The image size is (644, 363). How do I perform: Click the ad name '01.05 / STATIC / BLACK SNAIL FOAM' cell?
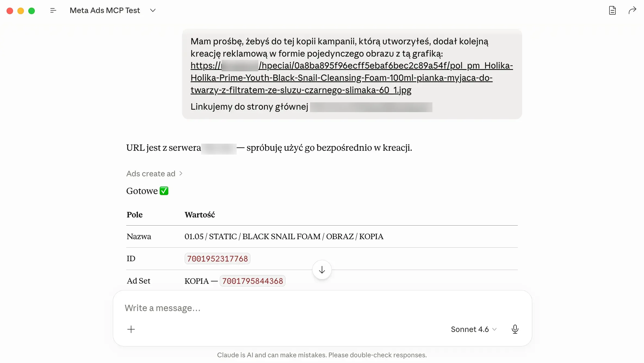[x=284, y=236]
